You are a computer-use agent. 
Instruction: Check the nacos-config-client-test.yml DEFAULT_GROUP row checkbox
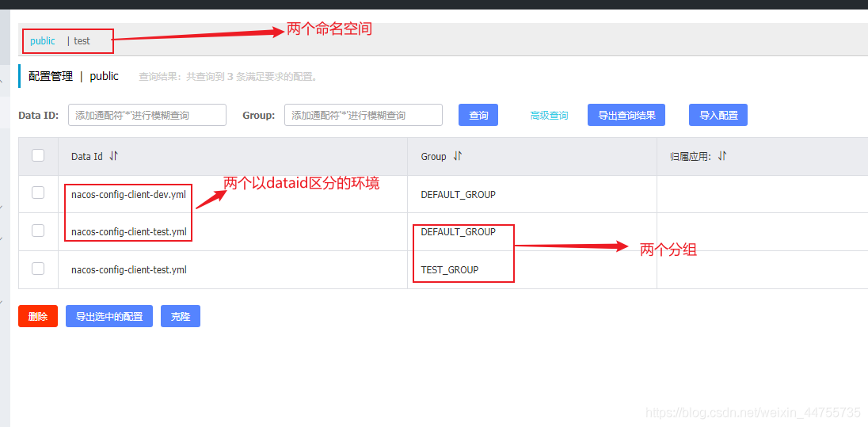[38, 231]
